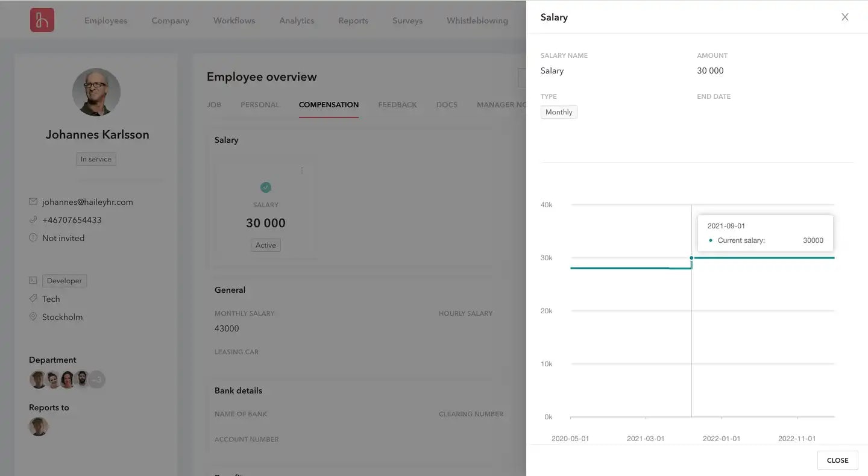Click the location pin icon by Stockholm
The height and width of the screenshot is (476, 868).
coord(33,317)
